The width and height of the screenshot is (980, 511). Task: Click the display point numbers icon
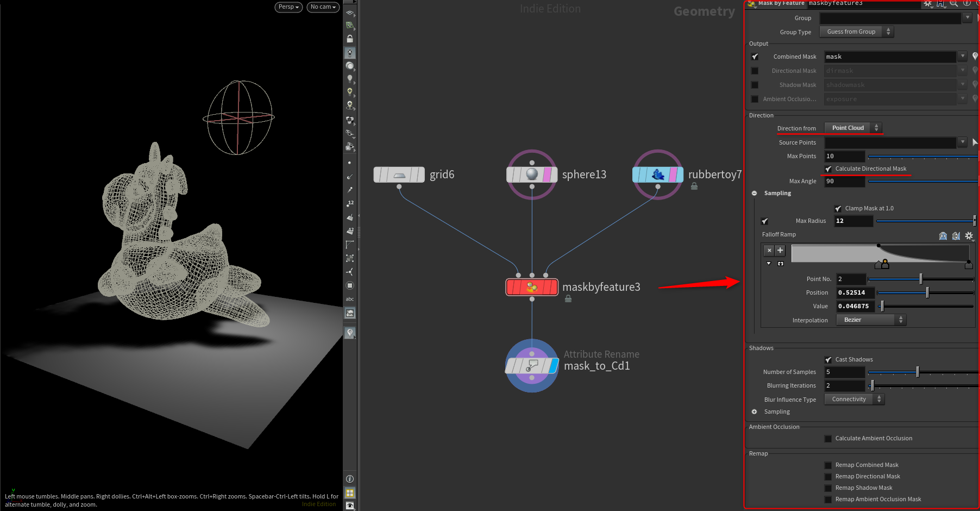350,203
